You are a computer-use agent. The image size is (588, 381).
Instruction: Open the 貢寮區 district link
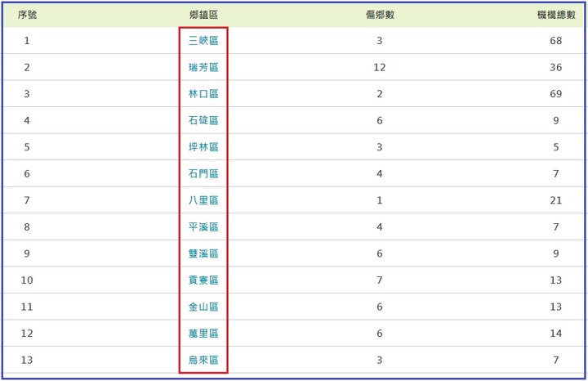point(203,280)
